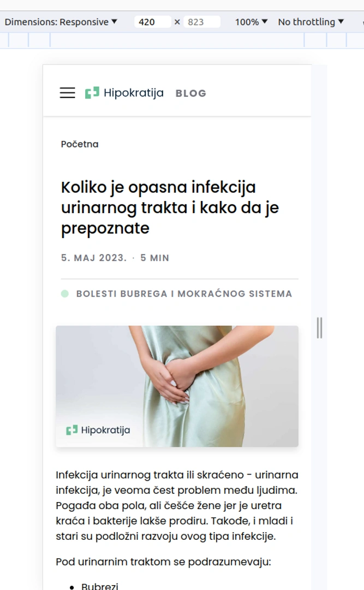
Task: Click the 5. MAJ 2023. date text
Action: tap(94, 258)
